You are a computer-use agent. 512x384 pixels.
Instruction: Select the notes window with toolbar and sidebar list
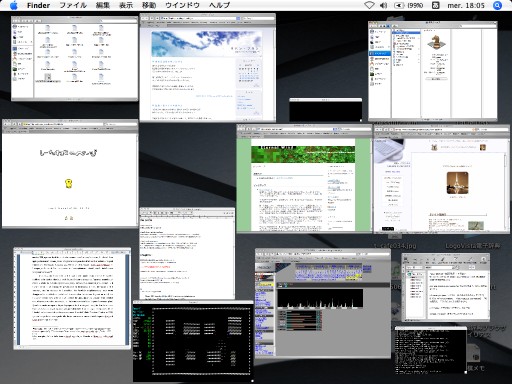(446, 287)
